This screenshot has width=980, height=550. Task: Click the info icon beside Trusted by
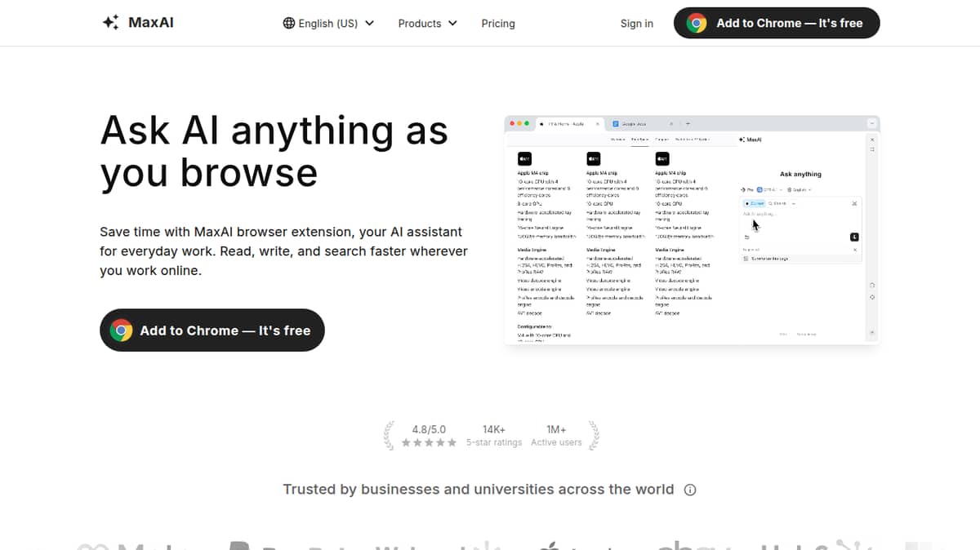tap(690, 490)
